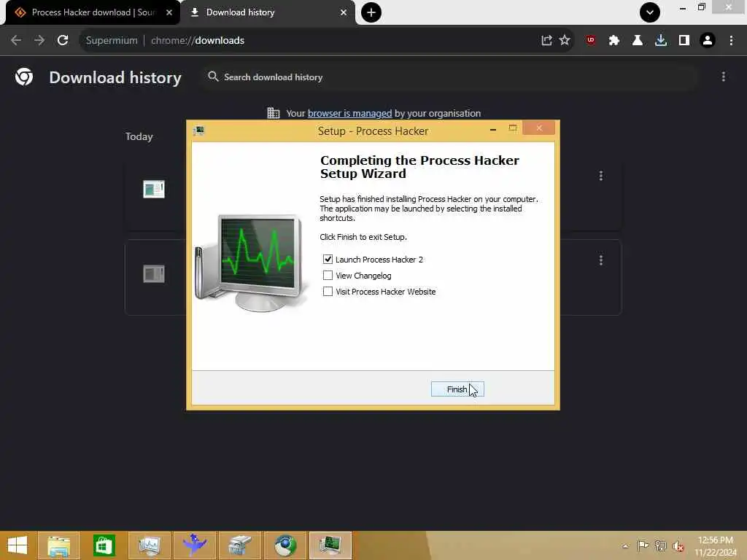Click the second greyed download file icon

click(x=154, y=274)
